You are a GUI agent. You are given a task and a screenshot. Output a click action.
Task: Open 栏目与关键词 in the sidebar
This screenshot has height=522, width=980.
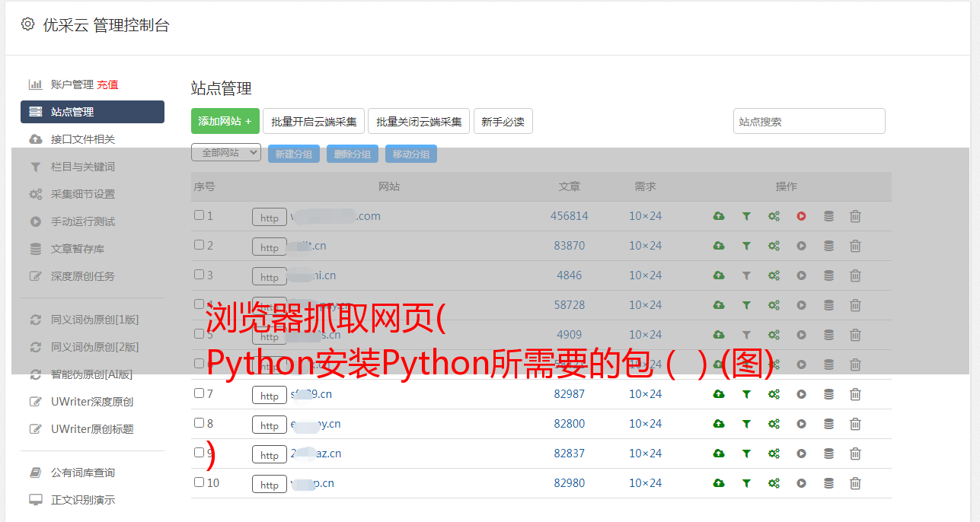click(83, 167)
